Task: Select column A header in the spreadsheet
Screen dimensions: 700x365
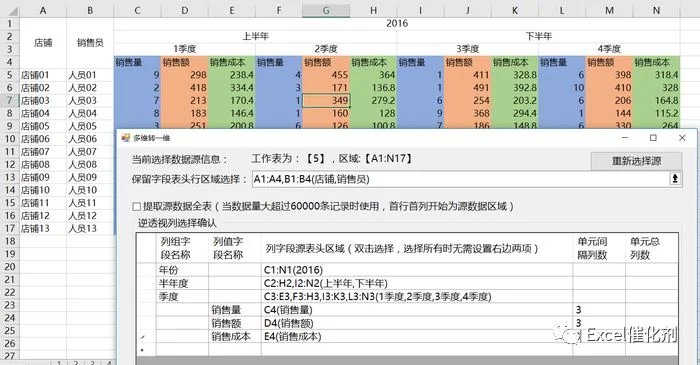Action: tap(43, 10)
